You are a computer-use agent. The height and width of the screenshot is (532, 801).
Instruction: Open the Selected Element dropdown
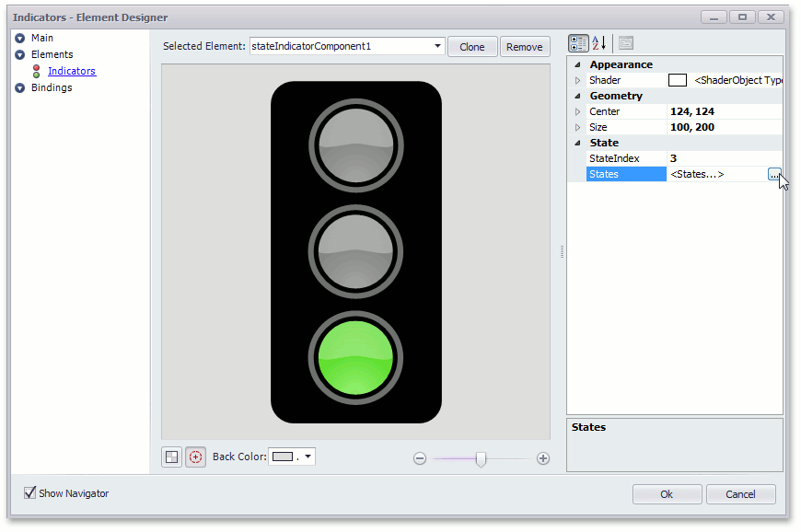click(437, 46)
